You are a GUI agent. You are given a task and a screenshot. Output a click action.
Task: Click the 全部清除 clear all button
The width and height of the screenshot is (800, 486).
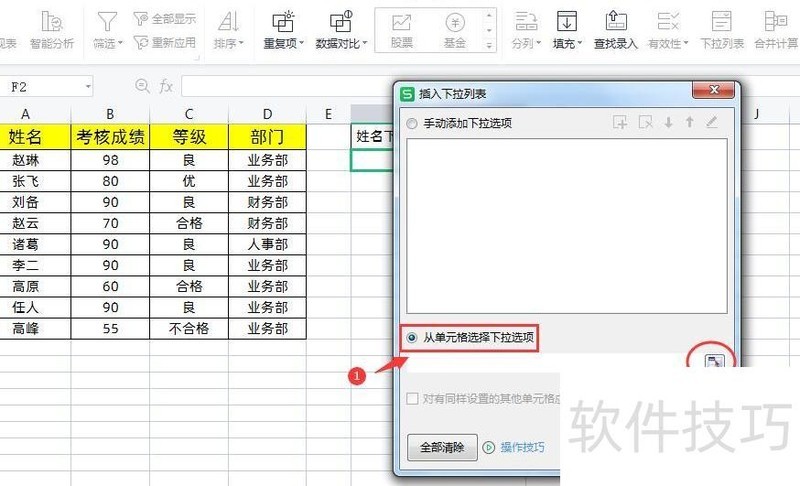(x=442, y=447)
